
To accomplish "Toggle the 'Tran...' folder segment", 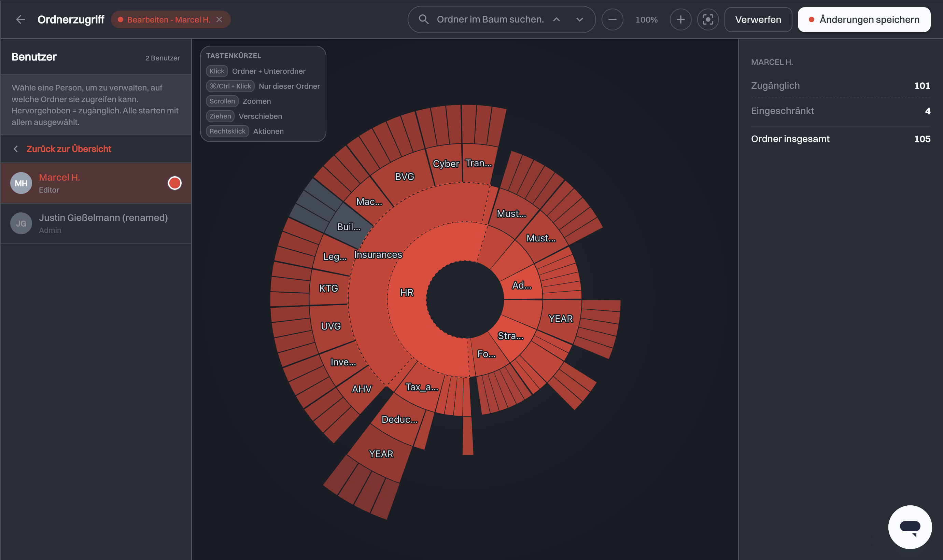I will (x=479, y=163).
